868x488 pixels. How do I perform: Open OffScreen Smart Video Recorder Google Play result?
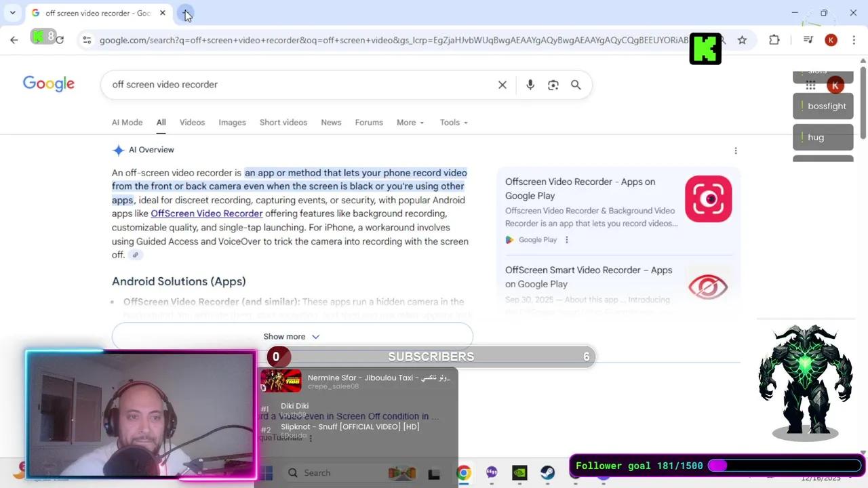589,277
